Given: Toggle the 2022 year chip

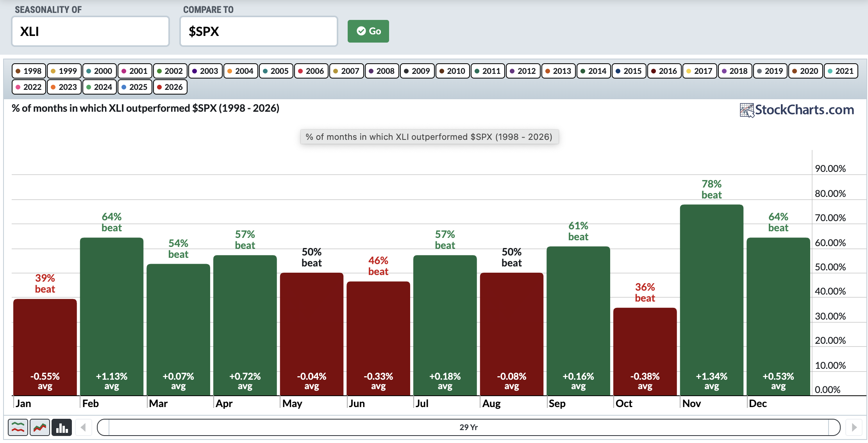Looking at the screenshot, I should pyautogui.click(x=29, y=87).
